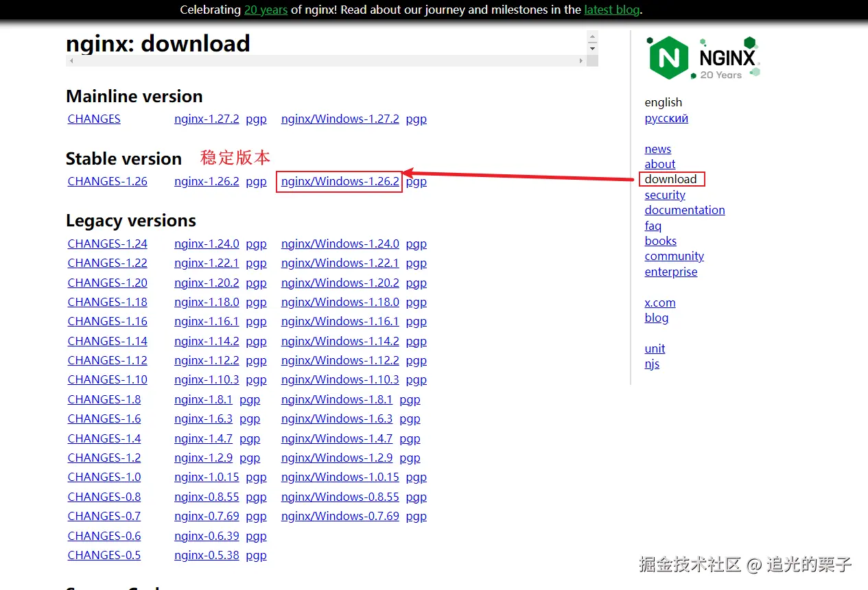Open CHANGES-1.24 link

point(107,244)
